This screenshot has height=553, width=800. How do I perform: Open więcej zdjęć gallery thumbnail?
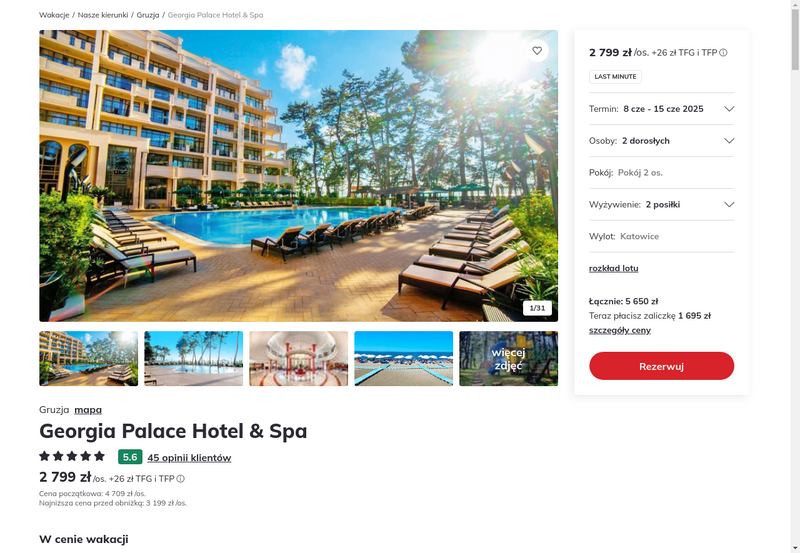(508, 359)
